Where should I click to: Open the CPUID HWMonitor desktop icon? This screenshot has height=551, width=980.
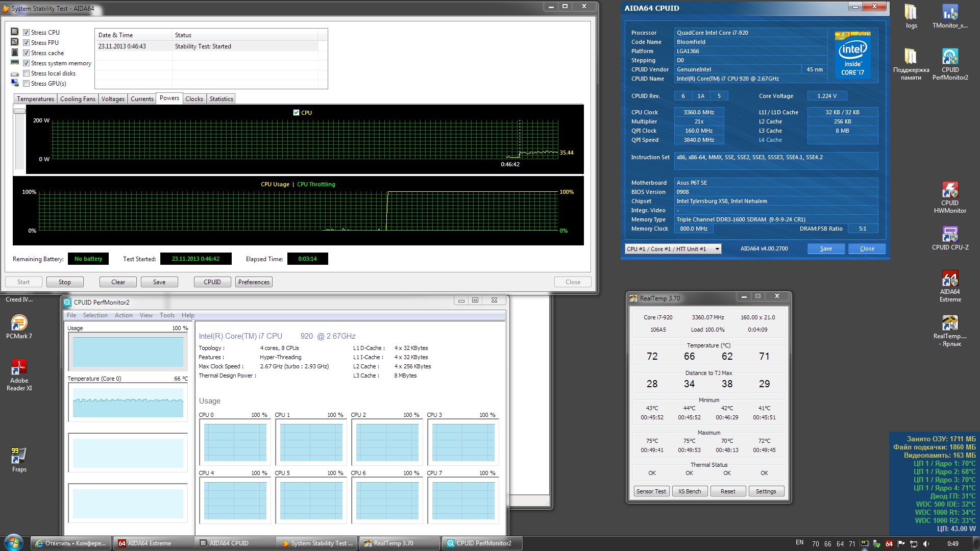[x=949, y=191]
